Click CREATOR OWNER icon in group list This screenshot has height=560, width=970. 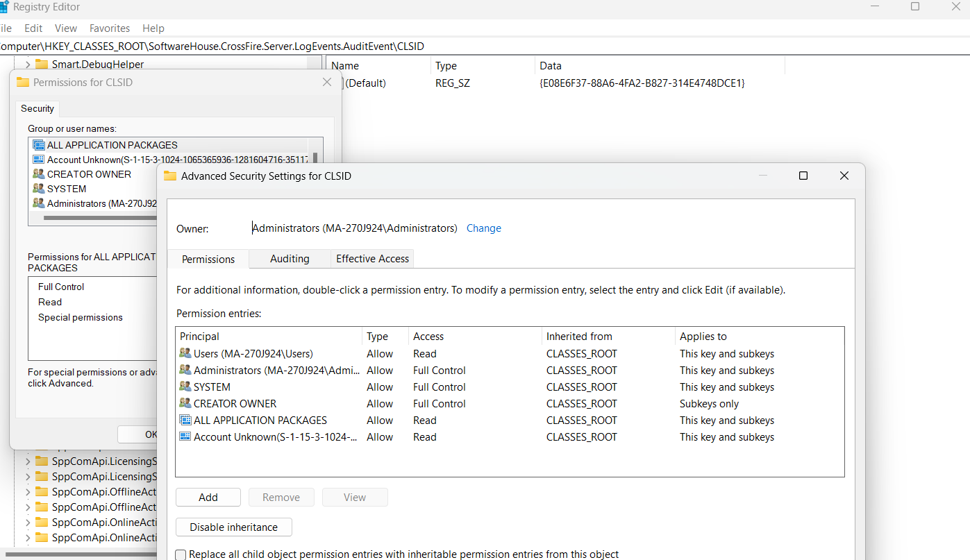point(38,174)
